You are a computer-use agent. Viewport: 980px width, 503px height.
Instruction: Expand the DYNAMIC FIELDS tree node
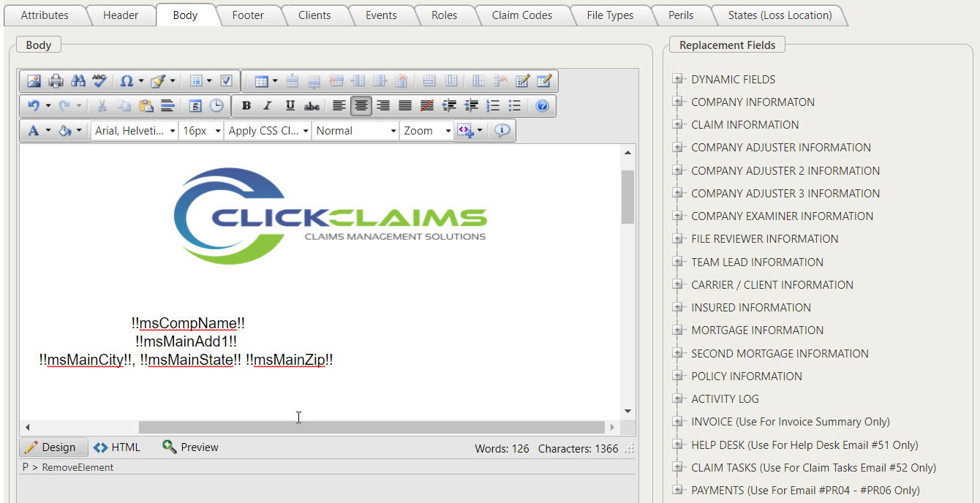677,79
